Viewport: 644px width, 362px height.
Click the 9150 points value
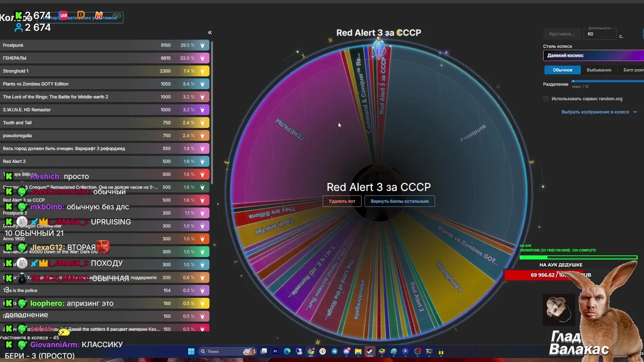coord(166,45)
